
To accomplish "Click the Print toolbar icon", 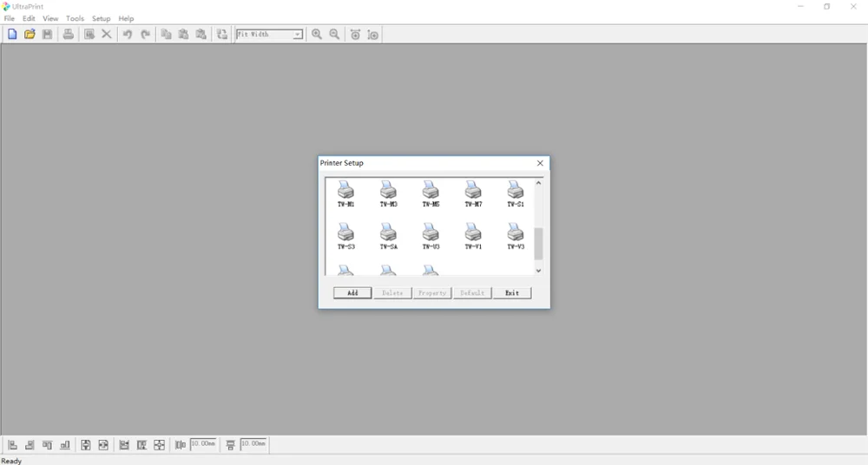I will (68, 35).
